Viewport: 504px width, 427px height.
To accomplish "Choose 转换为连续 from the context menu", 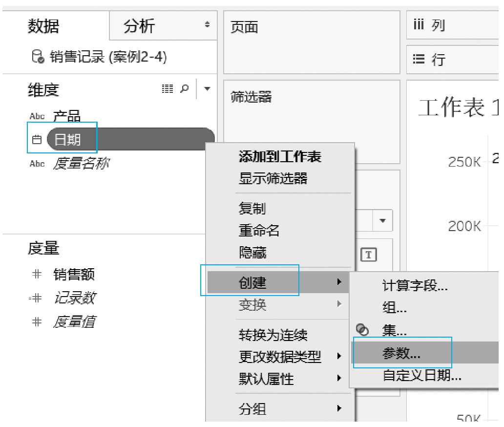I will tap(273, 335).
